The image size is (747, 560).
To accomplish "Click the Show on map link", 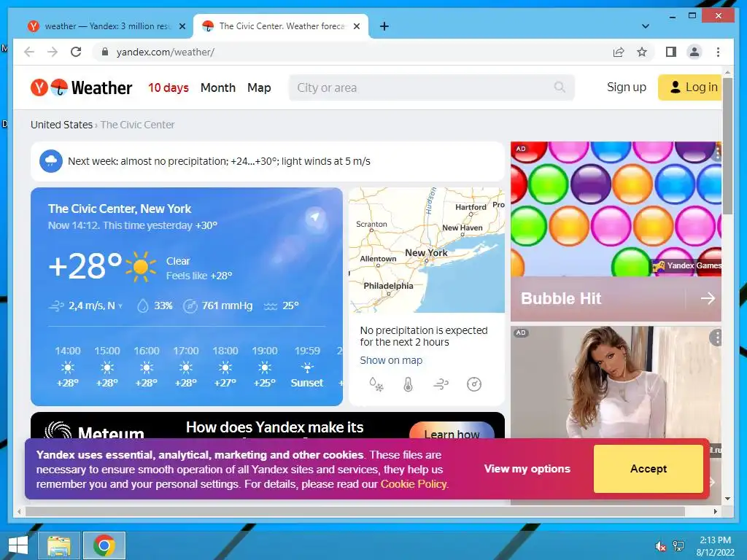I will (x=391, y=360).
